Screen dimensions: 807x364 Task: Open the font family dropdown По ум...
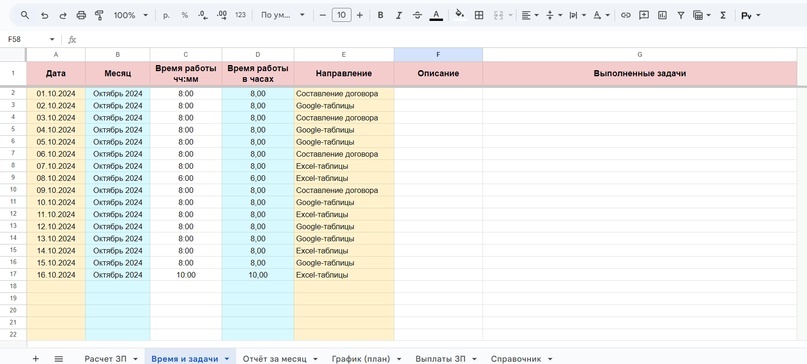283,15
